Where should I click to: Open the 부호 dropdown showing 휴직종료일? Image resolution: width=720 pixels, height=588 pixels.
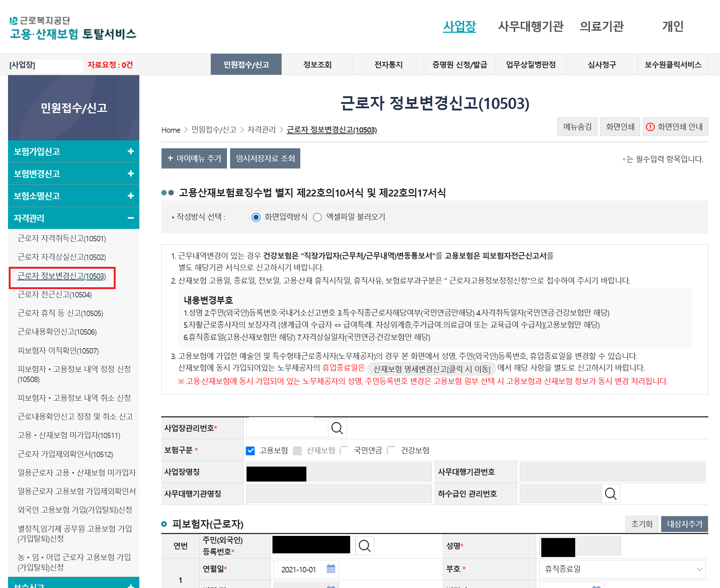(x=622, y=569)
